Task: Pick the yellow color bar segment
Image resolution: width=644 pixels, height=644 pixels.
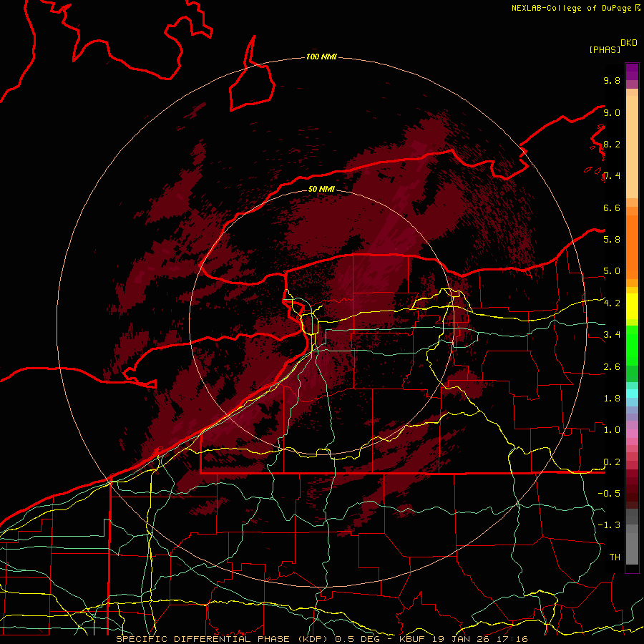Action: (x=632, y=306)
